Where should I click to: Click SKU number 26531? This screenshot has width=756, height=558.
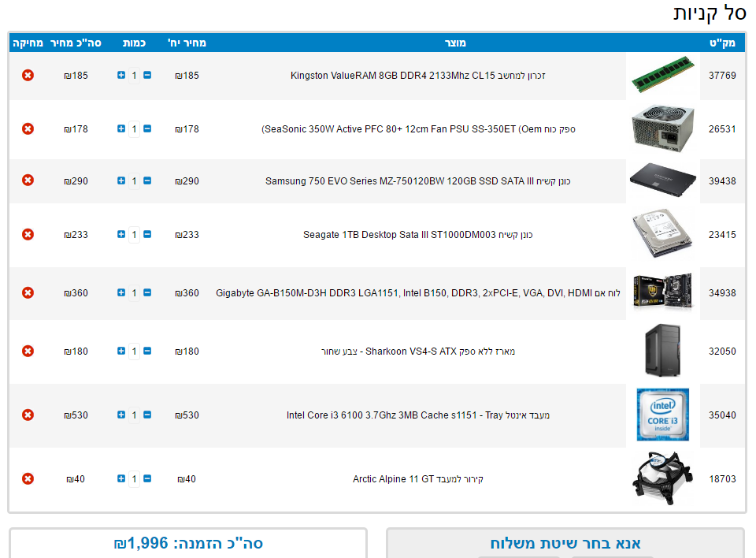tap(722, 129)
